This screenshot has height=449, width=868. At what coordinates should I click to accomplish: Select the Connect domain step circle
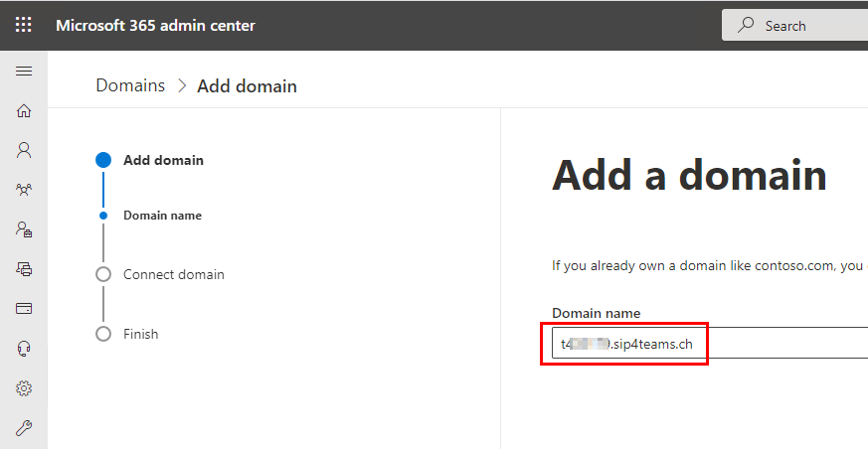[103, 274]
